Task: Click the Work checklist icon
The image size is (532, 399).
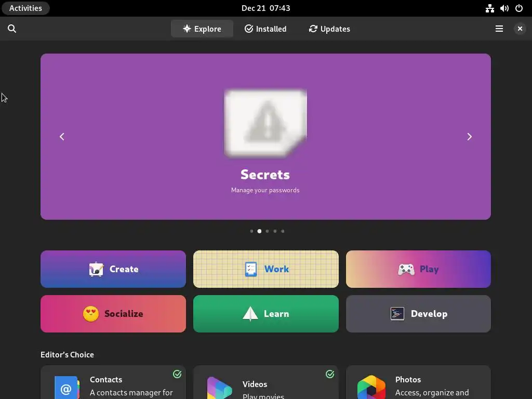Action: pyautogui.click(x=251, y=270)
